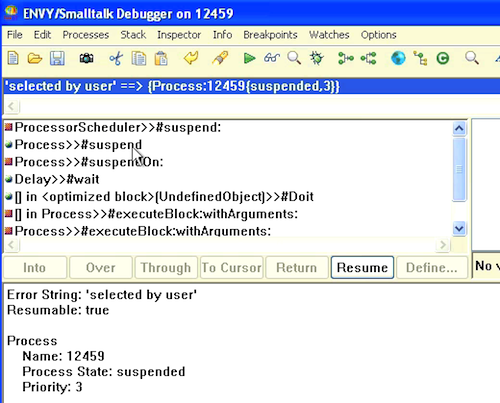The width and height of the screenshot is (500, 403).
Task: Click the camera snapshot toolbar icon
Action: tap(86, 59)
